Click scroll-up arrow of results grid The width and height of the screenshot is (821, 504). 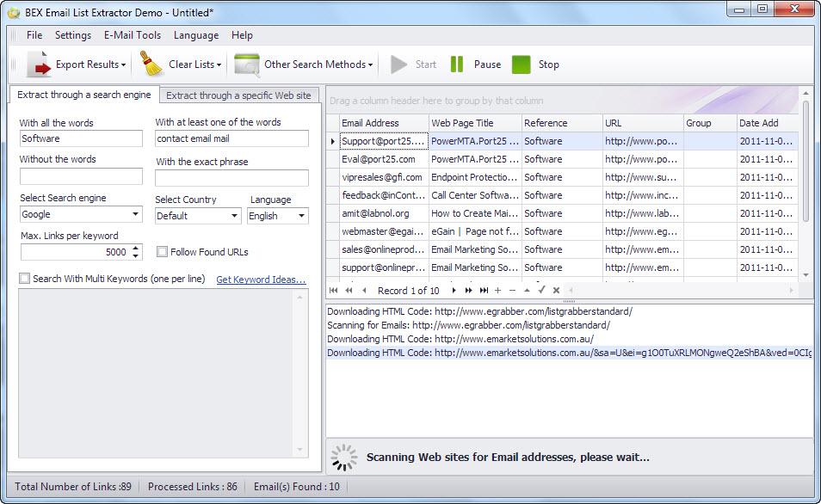point(806,93)
